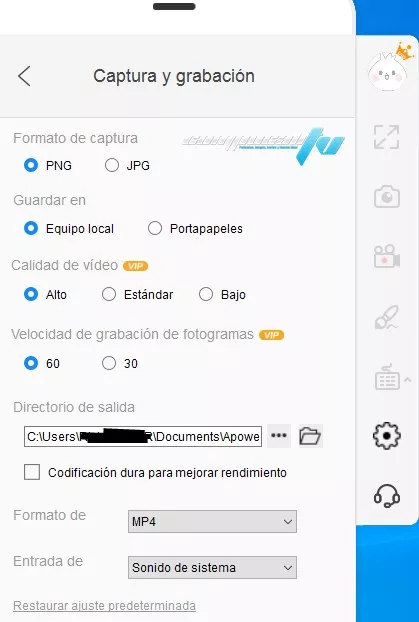Take a screenshot with the camera icon
The height and width of the screenshot is (622, 419).
click(x=387, y=196)
